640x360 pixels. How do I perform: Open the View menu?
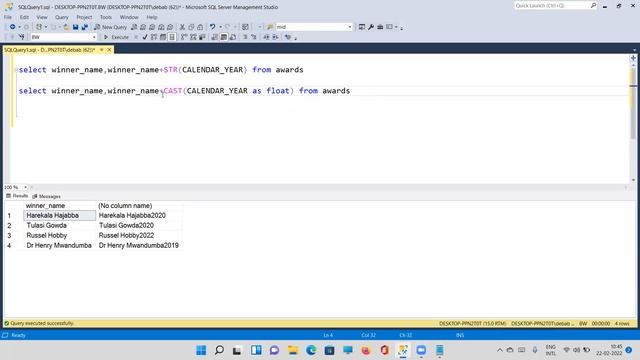(42, 17)
